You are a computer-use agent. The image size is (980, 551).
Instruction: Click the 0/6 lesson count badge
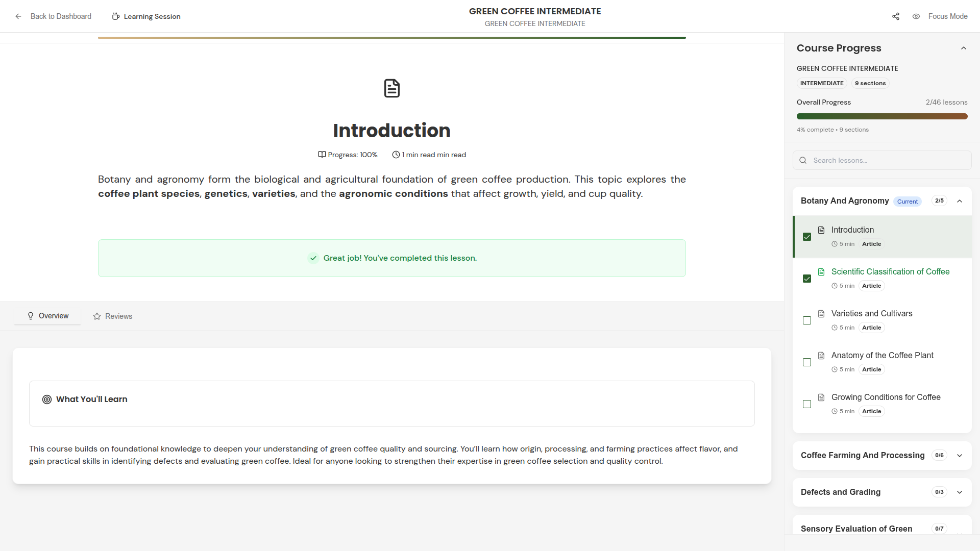(939, 456)
